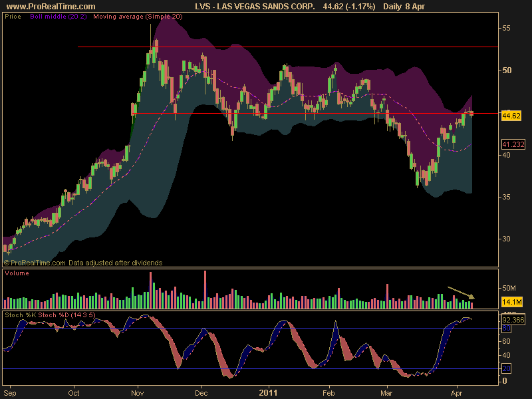
Task: Click the 35 price axis label
Action: tap(507, 197)
